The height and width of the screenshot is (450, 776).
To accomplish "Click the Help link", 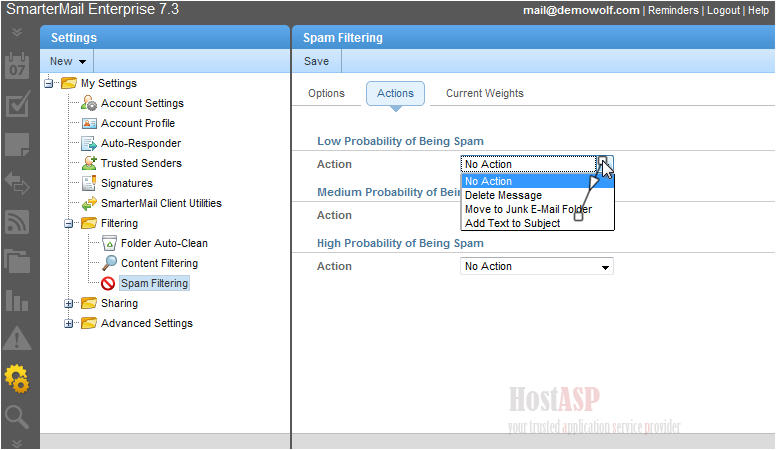I will coord(758,10).
